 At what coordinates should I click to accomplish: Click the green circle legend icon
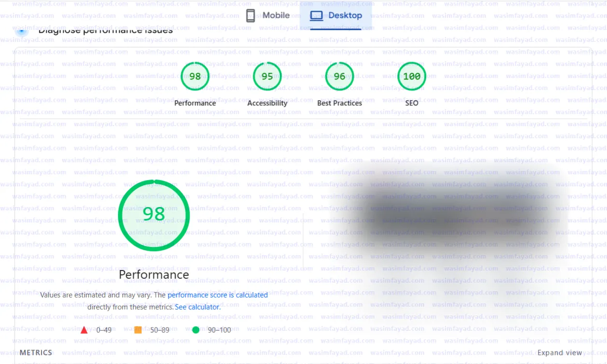coord(196,330)
